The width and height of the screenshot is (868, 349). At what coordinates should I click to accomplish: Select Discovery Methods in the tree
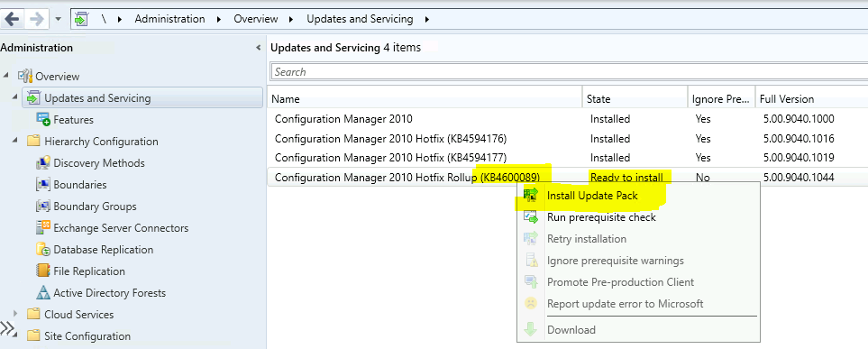click(99, 163)
